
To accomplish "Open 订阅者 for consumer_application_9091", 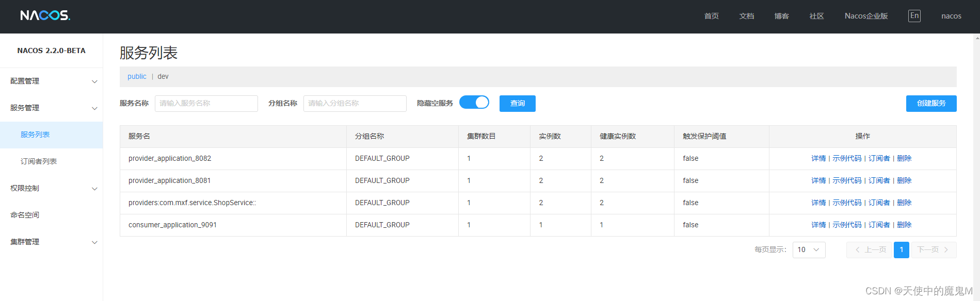I will (879, 225).
